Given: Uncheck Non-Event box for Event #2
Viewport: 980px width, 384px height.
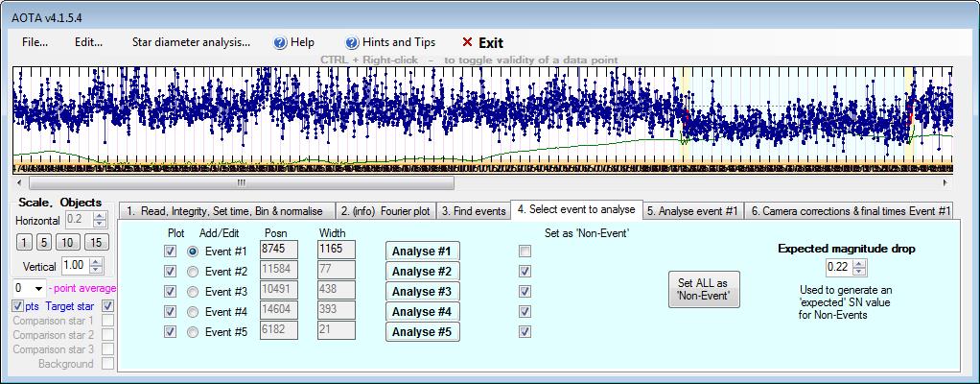Looking at the screenshot, I should click(x=525, y=272).
